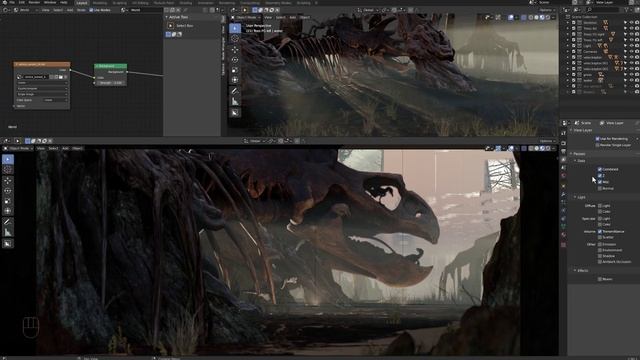Enable the Bloom effect pass checkbox
The height and width of the screenshot is (360, 640).
pos(600,279)
